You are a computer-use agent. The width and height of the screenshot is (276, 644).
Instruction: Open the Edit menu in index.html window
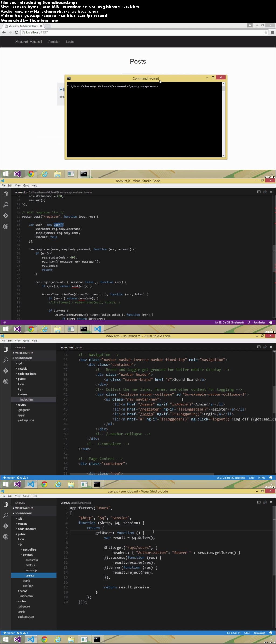pyautogui.click(x=10, y=341)
